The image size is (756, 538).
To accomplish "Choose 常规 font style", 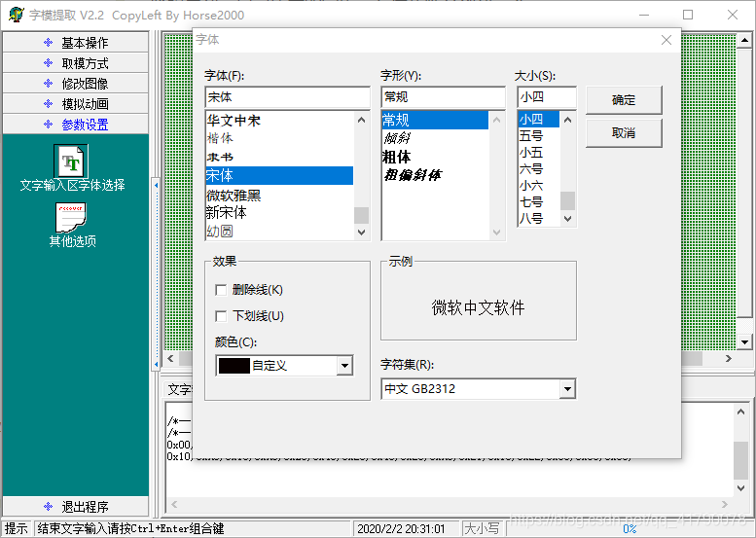I will pos(435,120).
